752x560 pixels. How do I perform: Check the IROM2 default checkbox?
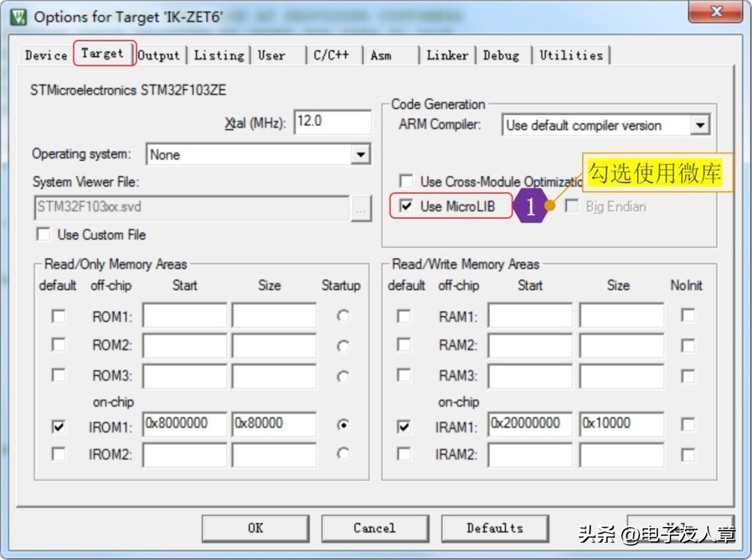click(x=58, y=453)
